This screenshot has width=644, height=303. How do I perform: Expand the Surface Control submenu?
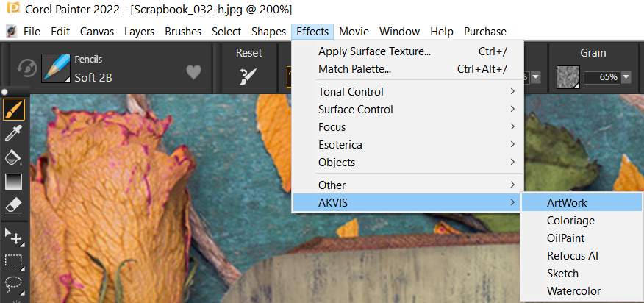[x=407, y=110]
